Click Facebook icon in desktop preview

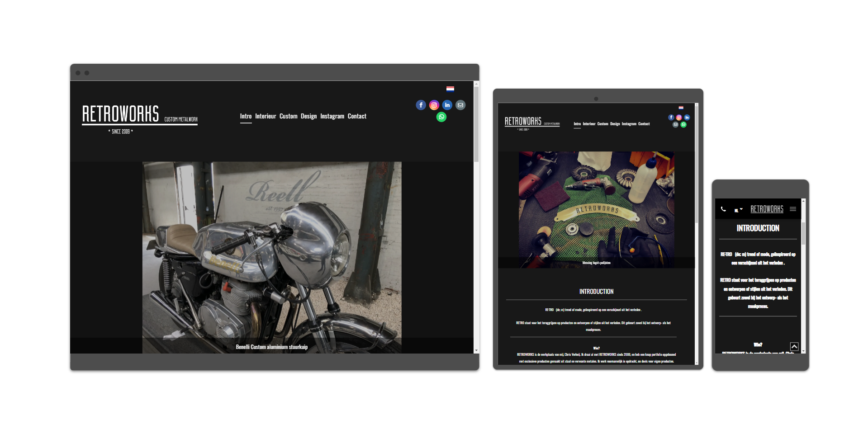(x=421, y=105)
